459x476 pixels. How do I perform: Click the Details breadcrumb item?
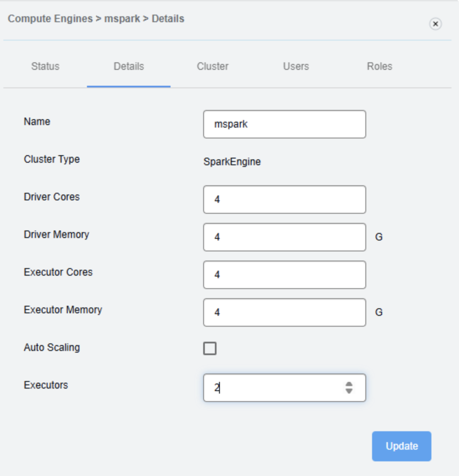pyautogui.click(x=168, y=19)
